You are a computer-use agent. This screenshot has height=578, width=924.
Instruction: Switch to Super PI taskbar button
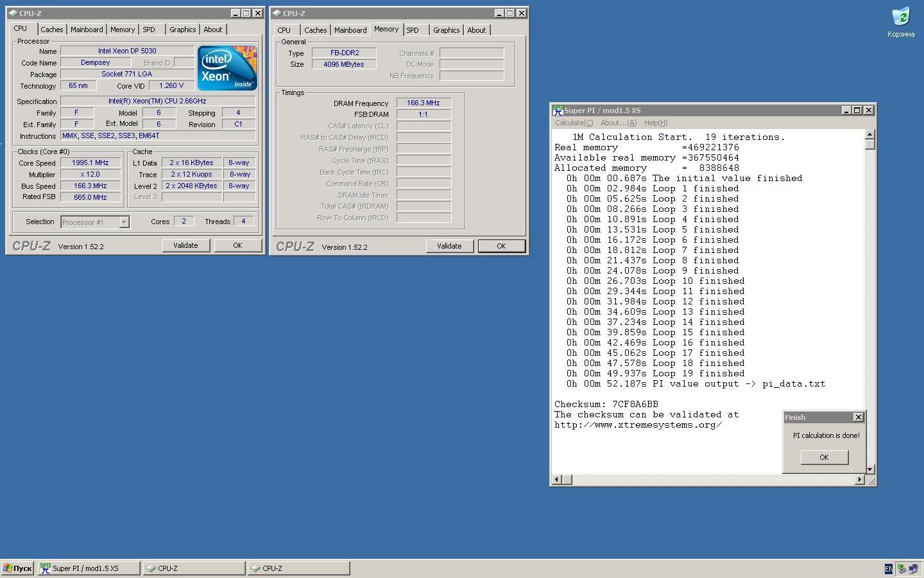pos(89,568)
